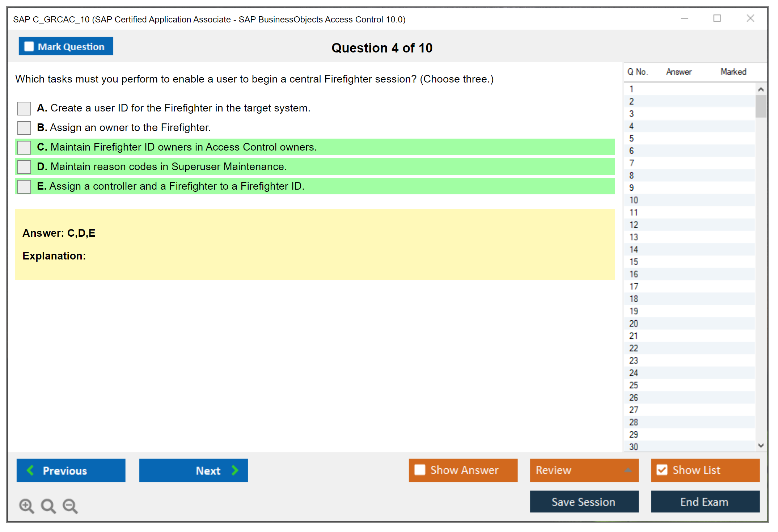Click the End Exam button
Screen dimensions: 778x532
(x=705, y=502)
